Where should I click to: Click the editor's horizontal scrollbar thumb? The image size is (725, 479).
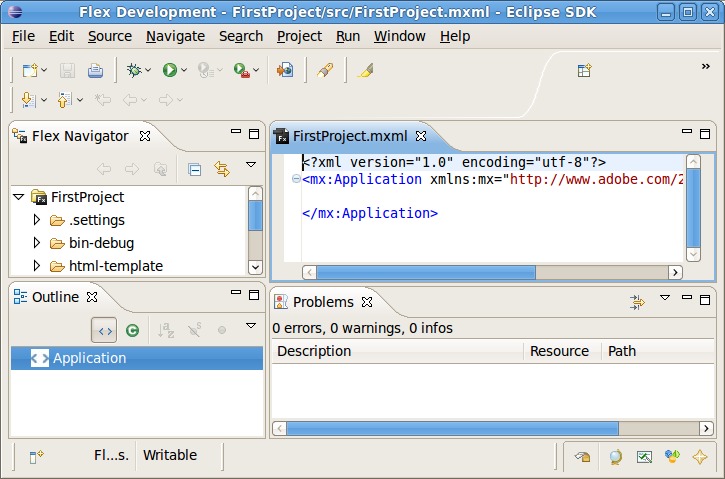[426, 272]
